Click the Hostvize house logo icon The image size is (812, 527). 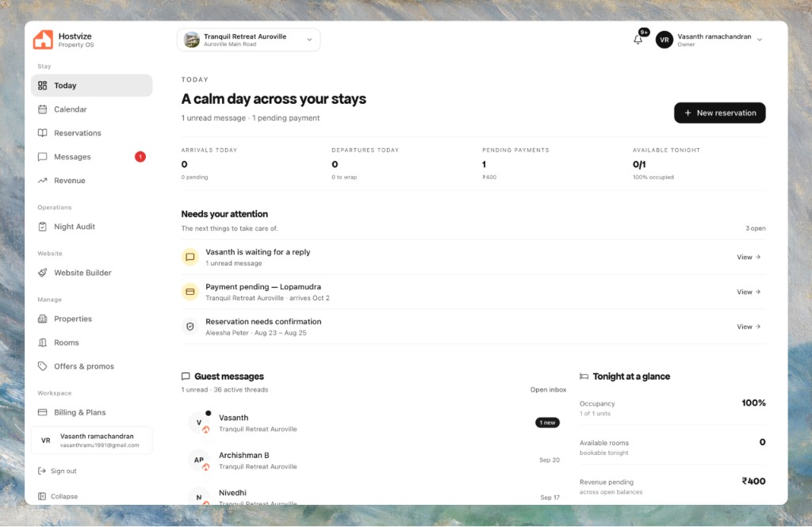[x=43, y=40]
